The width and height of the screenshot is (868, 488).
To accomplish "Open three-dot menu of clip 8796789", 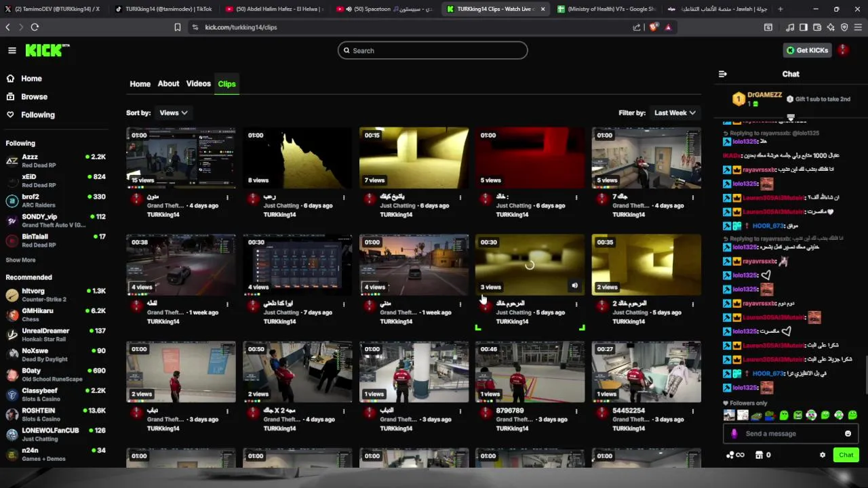I will pos(576,411).
